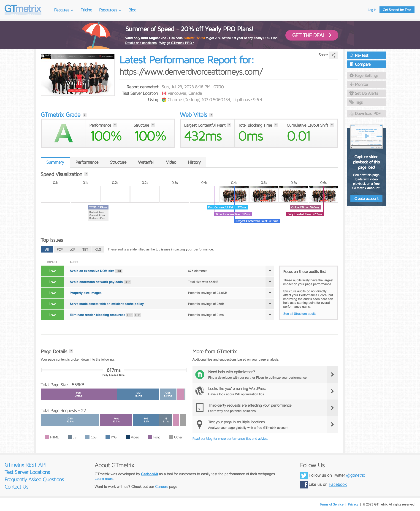Image resolution: width=420 pixels, height=511 pixels.
Task: Switch to the Waterfall tab
Action: click(x=146, y=162)
